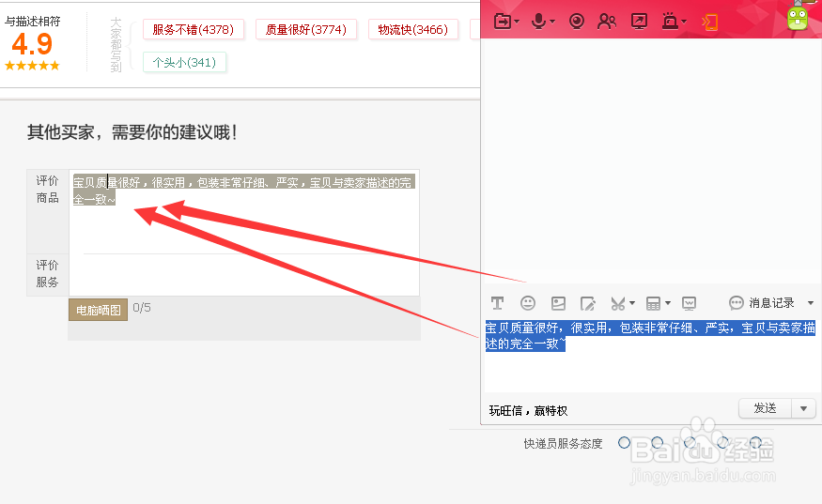Upload photos with 电脑晒图 button
Viewport: 822px width, 504px height.
pos(98,310)
